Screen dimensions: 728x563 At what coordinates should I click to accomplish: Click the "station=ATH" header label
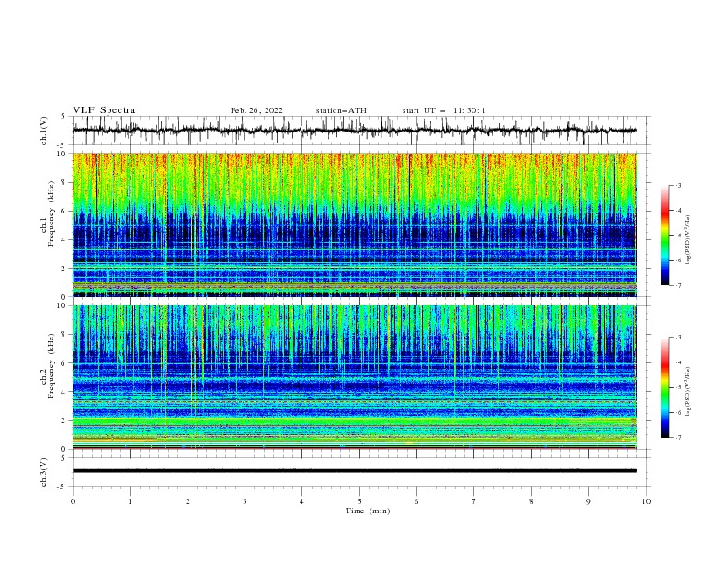341,110
